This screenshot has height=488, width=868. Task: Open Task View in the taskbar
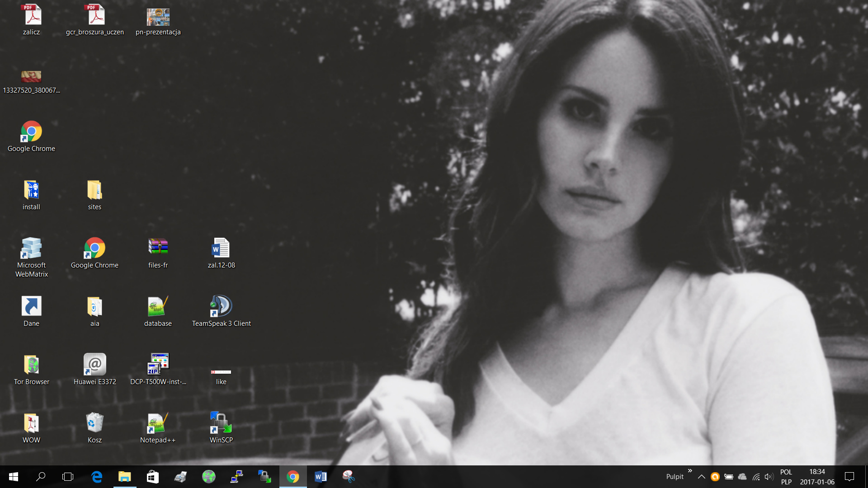(x=68, y=477)
